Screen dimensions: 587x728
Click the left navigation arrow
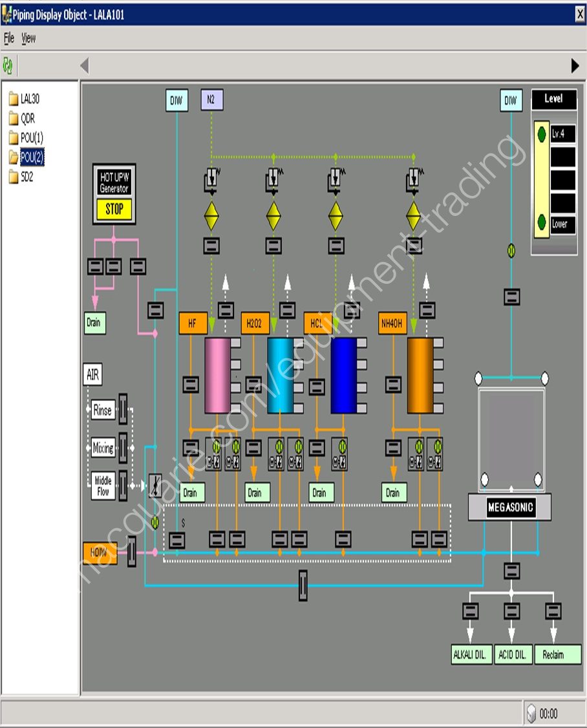[84, 65]
